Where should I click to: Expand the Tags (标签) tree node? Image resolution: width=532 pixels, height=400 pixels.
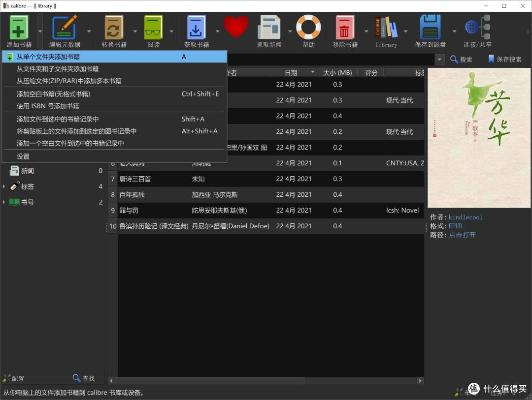click(x=4, y=186)
